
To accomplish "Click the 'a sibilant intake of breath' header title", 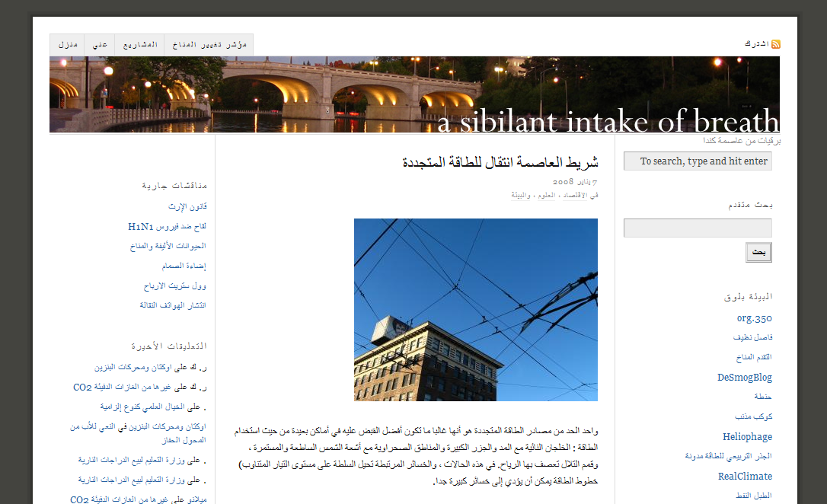I will pyautogui.click(x=608, y=122).
